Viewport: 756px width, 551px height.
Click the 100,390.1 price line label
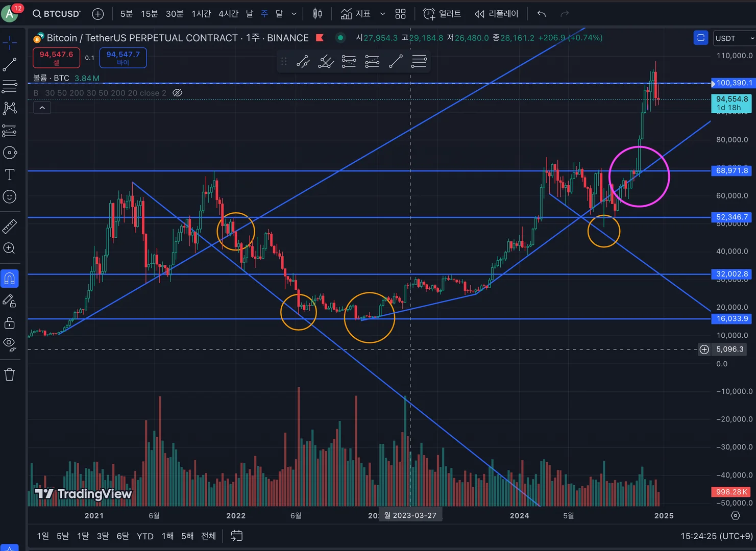tap(734, 83)
